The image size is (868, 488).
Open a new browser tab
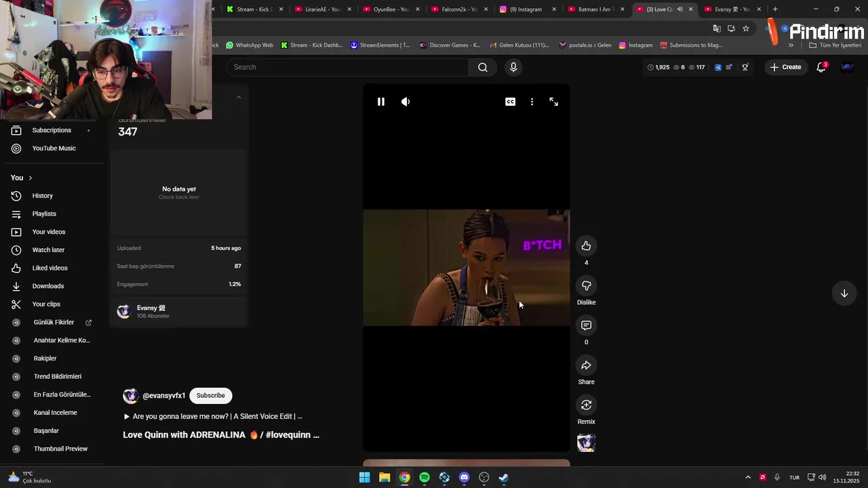pyautogui.click(x=775, y=9)
